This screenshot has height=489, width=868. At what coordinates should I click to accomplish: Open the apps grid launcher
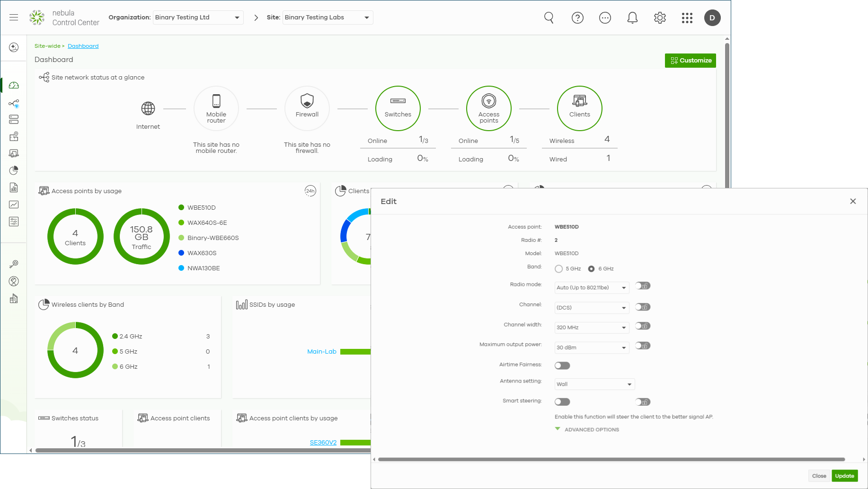tap(687, 18)
